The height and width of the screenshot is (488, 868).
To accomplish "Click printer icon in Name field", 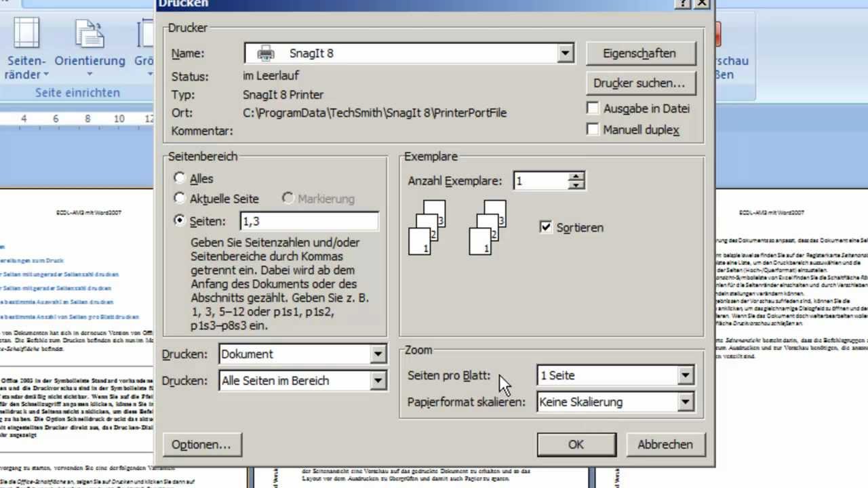I will click(265, 53).
